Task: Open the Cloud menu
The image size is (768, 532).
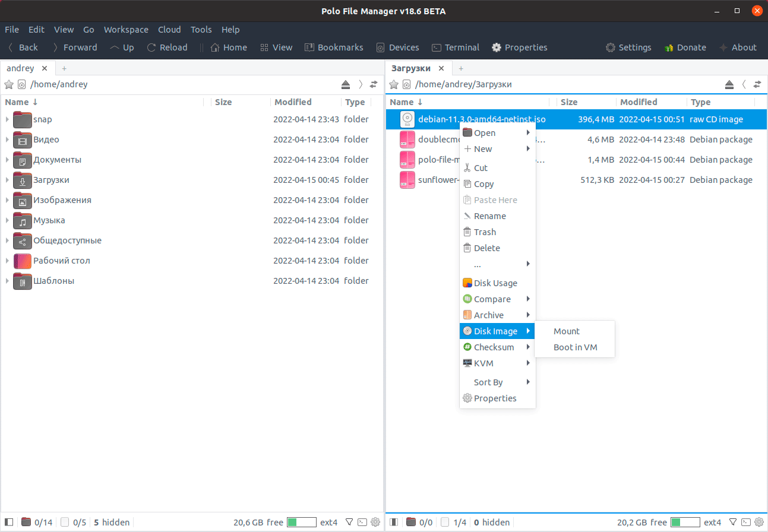Action: tap(169, 30)
